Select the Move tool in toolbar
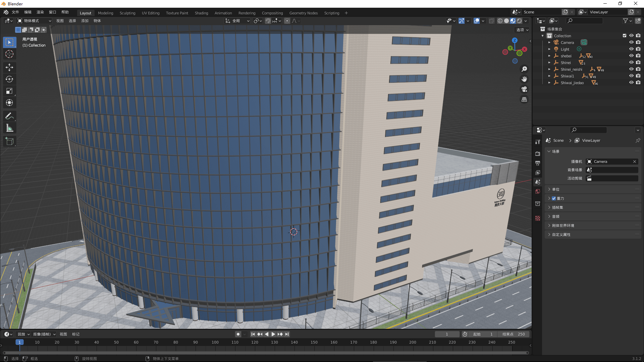Screen dimensions: 644x362 (10, 67)
